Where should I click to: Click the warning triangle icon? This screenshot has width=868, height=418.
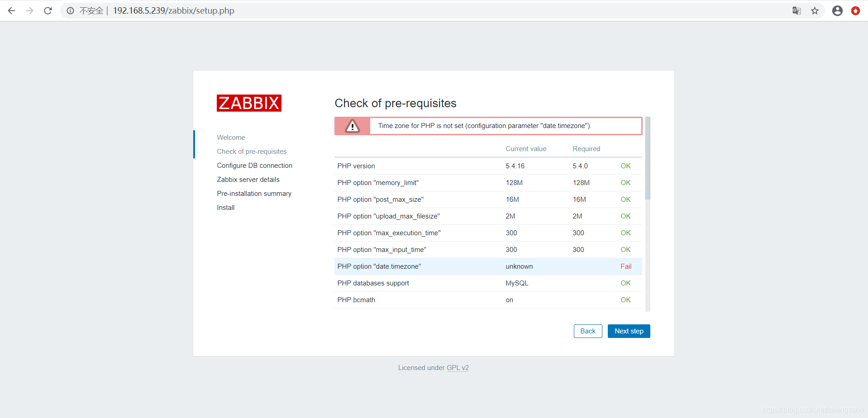coord(352,126)
